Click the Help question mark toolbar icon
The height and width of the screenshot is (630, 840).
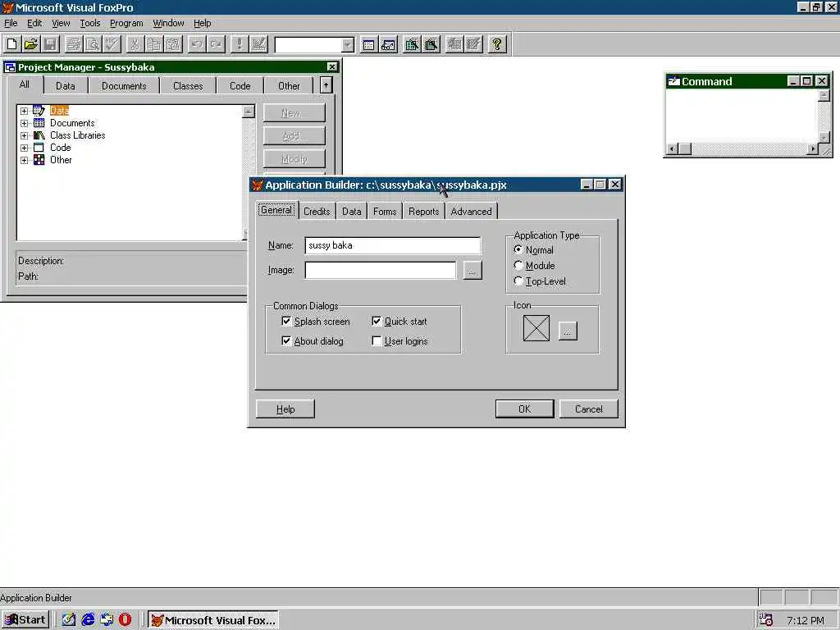coord(497,44)
